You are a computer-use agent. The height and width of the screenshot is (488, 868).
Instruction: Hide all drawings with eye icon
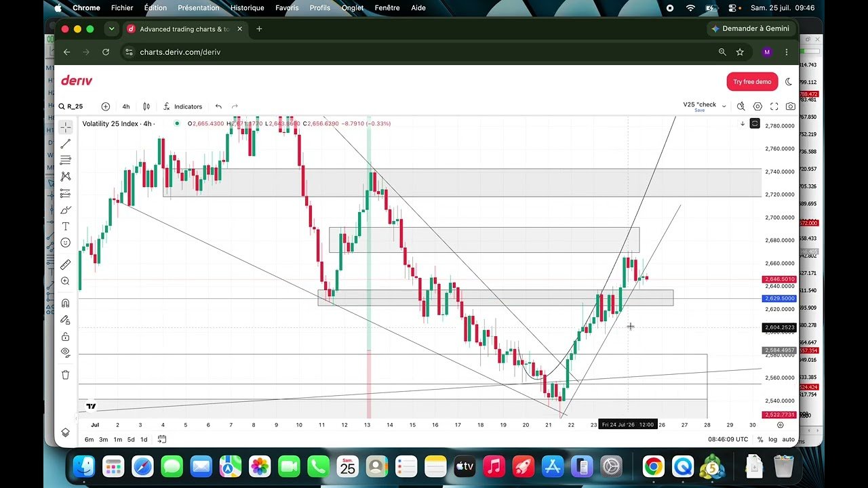[x=66, y=352]
